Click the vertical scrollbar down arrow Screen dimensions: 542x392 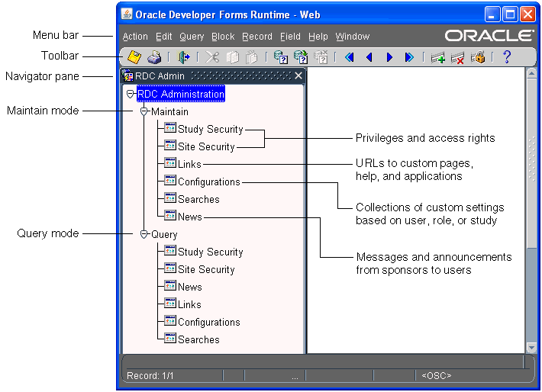point(531,348)
